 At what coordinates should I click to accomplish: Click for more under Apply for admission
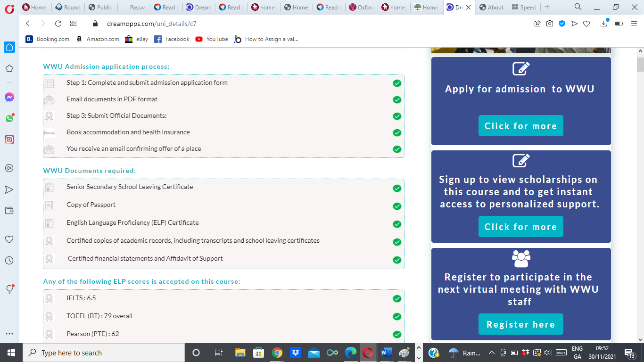(520, 126)
